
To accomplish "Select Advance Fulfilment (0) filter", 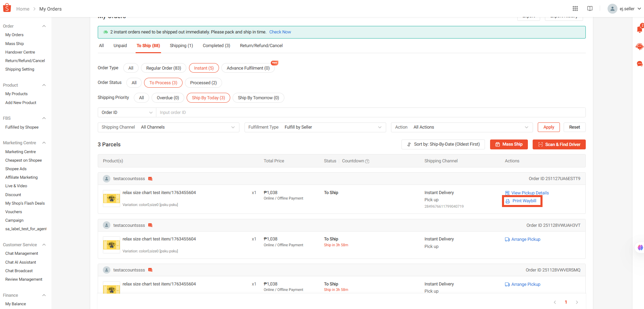I will [248, 68].
